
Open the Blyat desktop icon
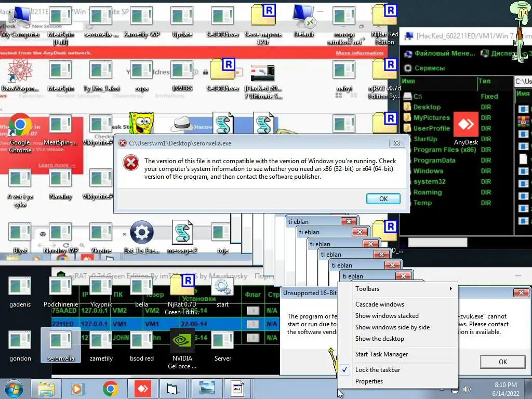coord(20,237)
